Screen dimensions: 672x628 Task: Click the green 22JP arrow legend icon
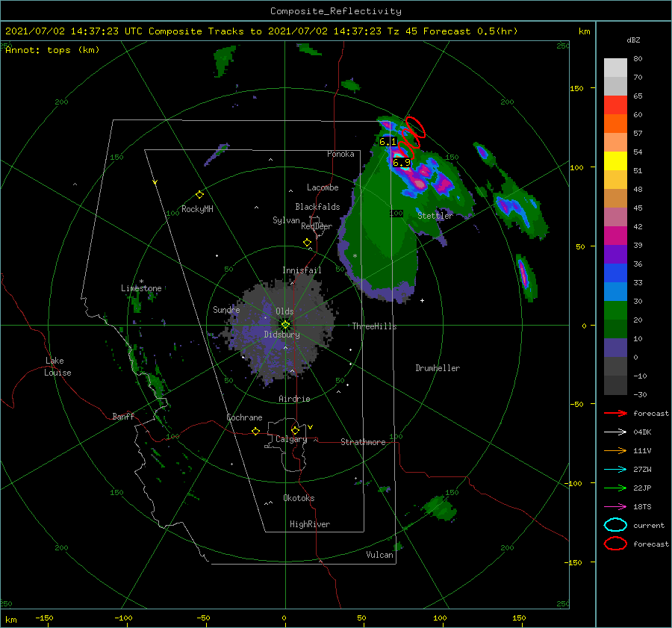click(x=615, y=488)
